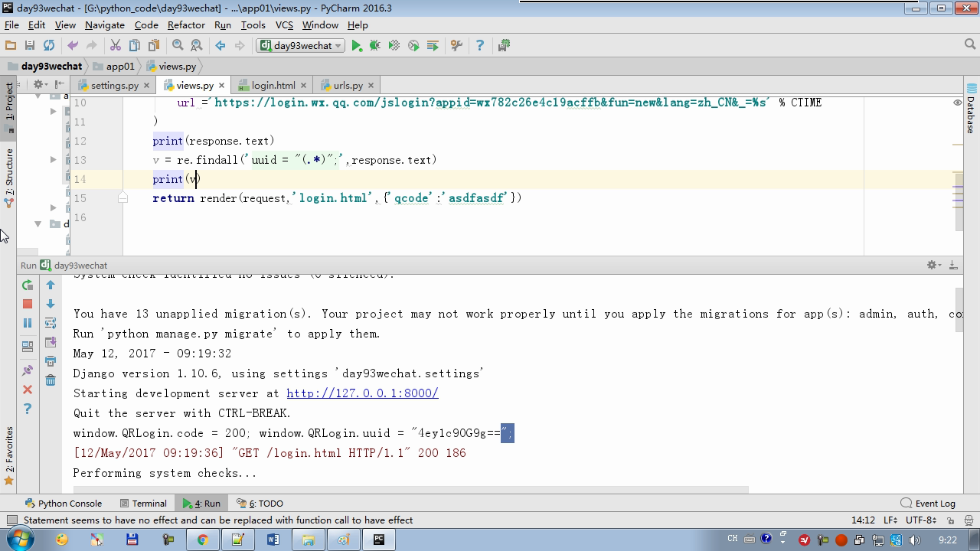Click the Run manage.py Task icon
980x551 pixels.
[x=504, y=46]
